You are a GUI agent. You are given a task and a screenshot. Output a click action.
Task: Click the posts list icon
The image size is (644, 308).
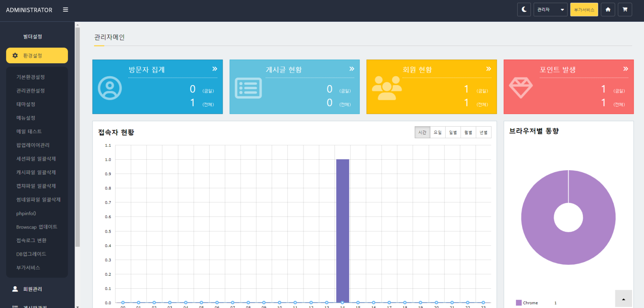(248, 88)
